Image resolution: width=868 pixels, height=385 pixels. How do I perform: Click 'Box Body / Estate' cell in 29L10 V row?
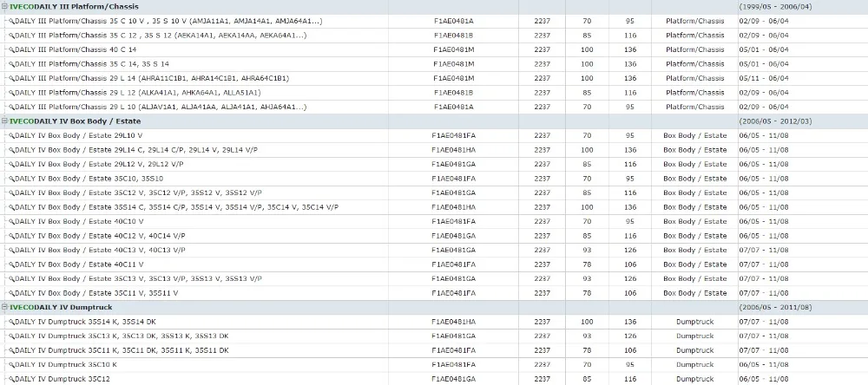point(694,135)
